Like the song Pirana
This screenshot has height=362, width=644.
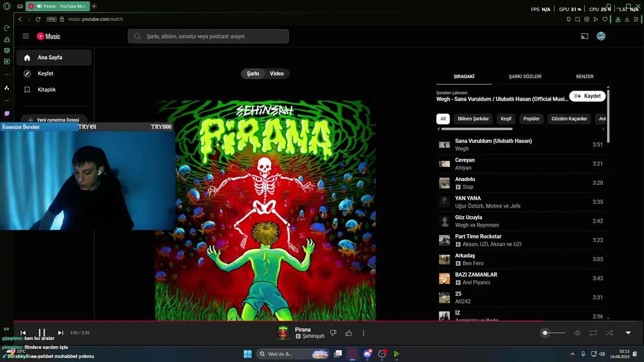(349, 333)
